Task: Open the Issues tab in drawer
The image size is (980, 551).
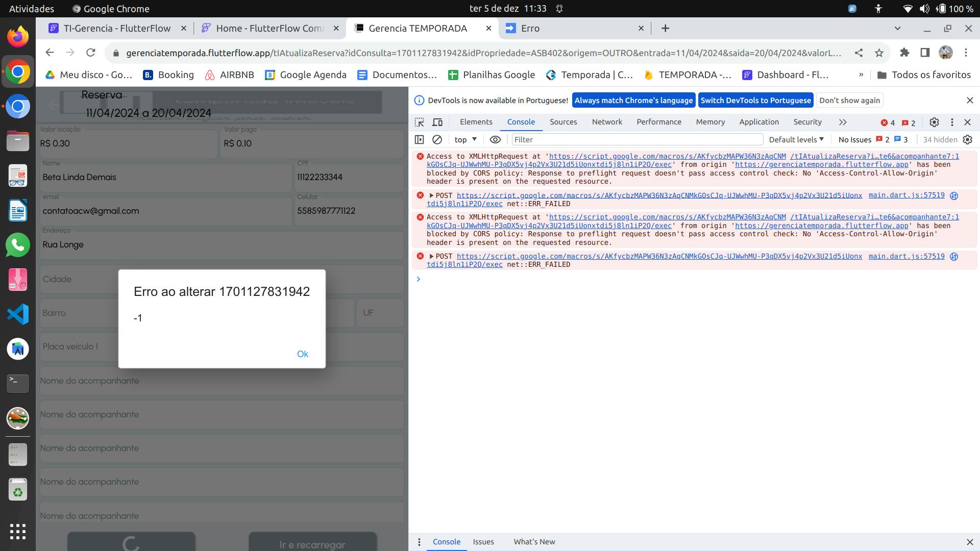Action: tap(483, 542)
